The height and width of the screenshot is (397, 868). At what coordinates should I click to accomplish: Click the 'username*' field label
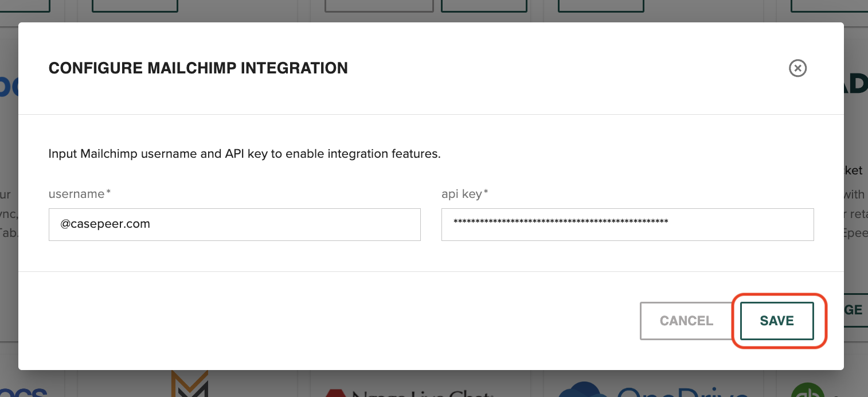click(80, 194)
